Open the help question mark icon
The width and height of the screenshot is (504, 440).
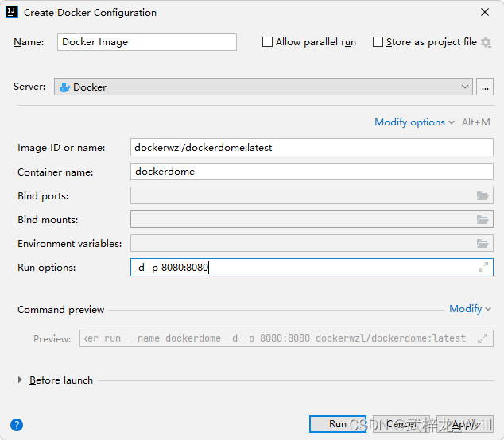click(17, 425)
